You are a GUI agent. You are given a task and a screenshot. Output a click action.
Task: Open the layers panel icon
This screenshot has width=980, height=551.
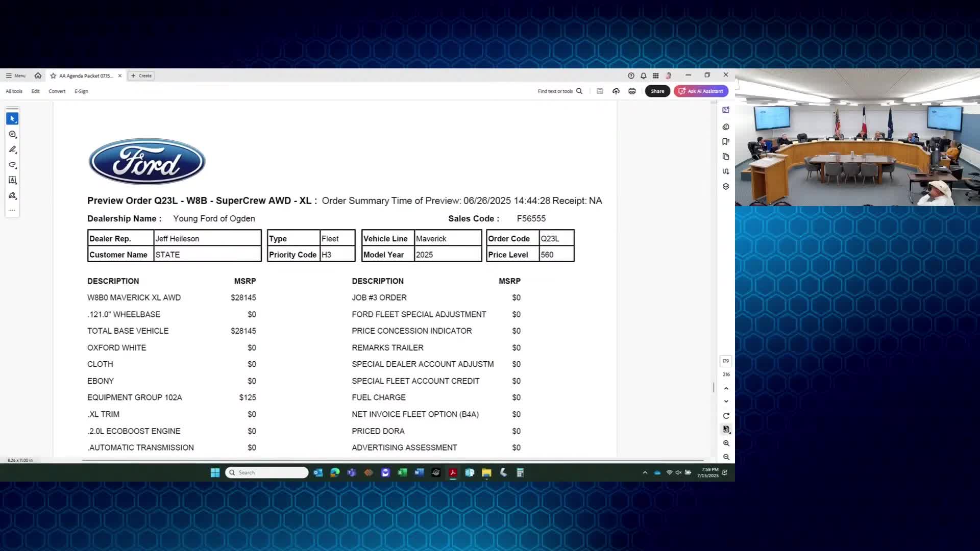tap(726, 186)
